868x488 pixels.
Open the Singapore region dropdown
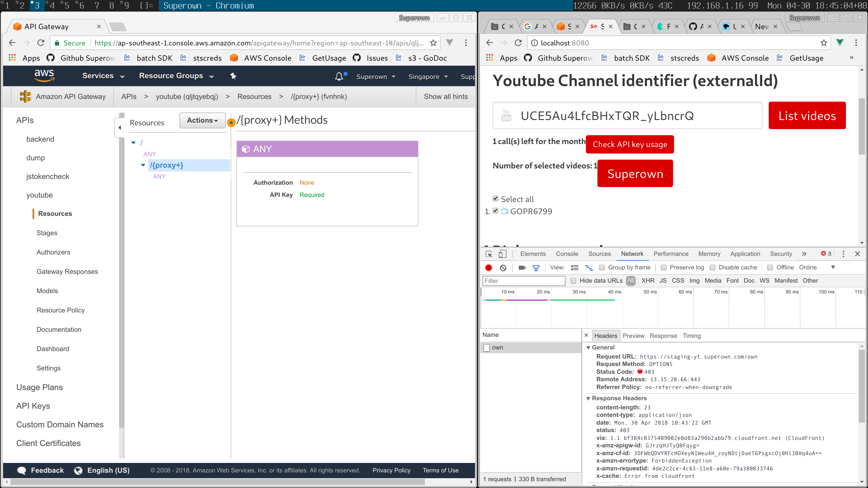(428, 77)
